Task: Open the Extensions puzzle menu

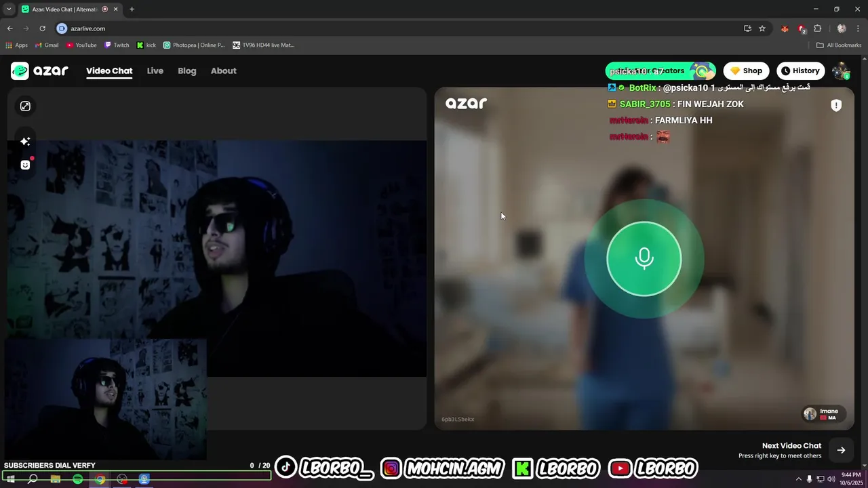Action: tap(818, 28)
